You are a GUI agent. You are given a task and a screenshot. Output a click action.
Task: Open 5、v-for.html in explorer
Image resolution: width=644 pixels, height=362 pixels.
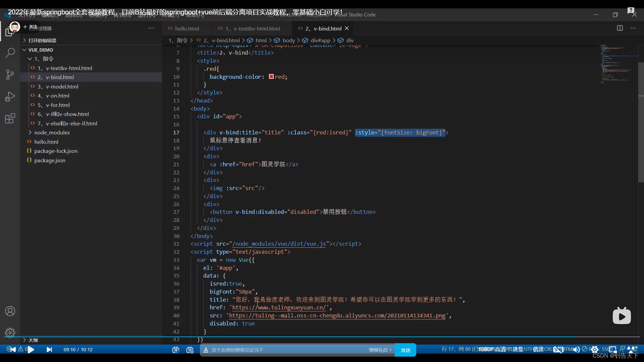91,105
